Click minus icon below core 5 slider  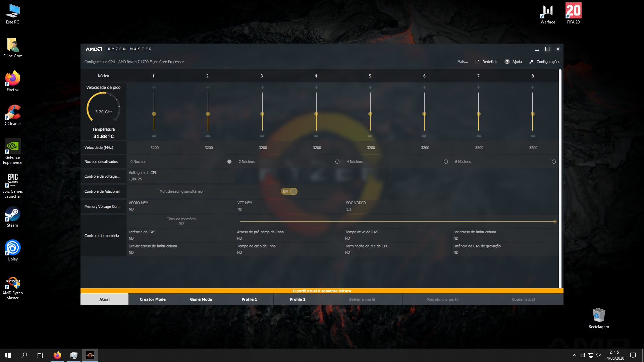pyautogui.click(x=370, y=136)
